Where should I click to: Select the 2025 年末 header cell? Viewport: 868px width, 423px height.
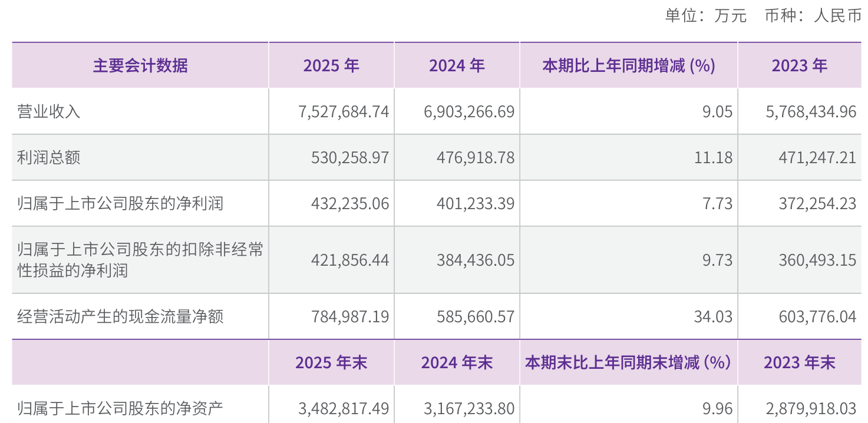[x=331, y=362]
